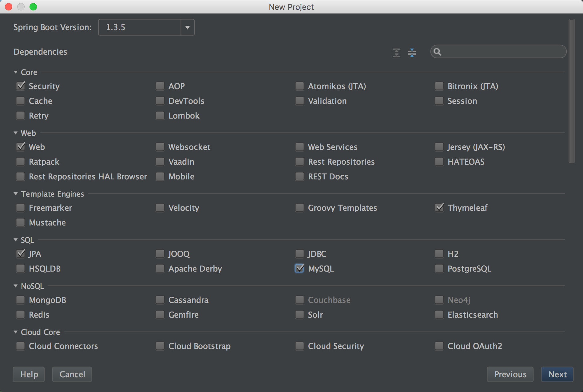The image size is (583, 392).
Task: Open the Spring Boot Version dropdown arrow
Action: (188, 27)
